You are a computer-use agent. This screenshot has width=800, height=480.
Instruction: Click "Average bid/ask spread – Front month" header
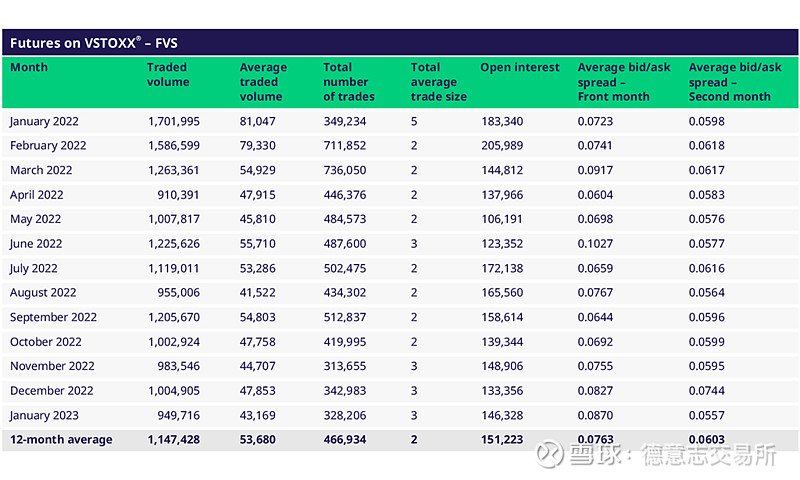[x=624, y=82]
